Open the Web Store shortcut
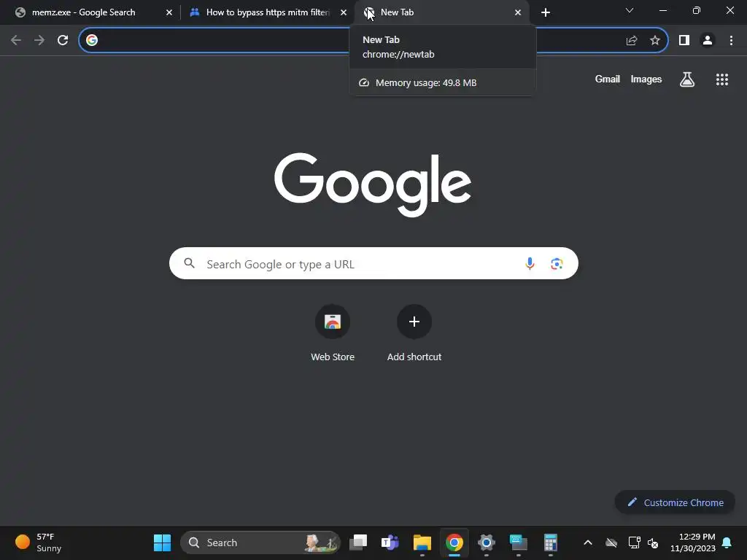This screenshot has height=560, width=747. coord(333,333)
